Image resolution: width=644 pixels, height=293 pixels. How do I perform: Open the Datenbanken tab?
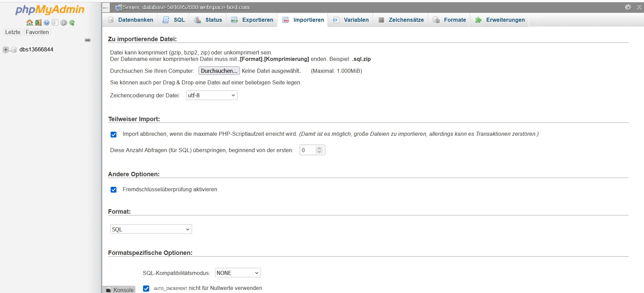pyautogui.click(x=130, y=20)
